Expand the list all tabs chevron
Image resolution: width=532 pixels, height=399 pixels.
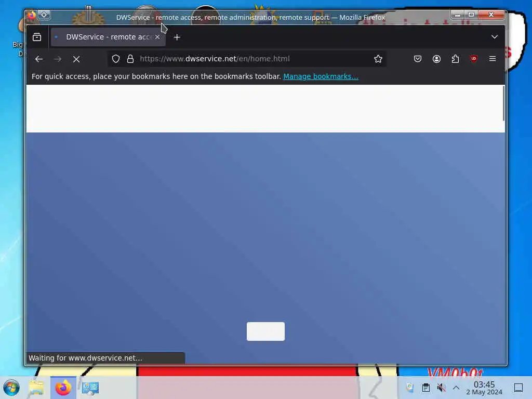pyautogui.click(x=495, y=37)
